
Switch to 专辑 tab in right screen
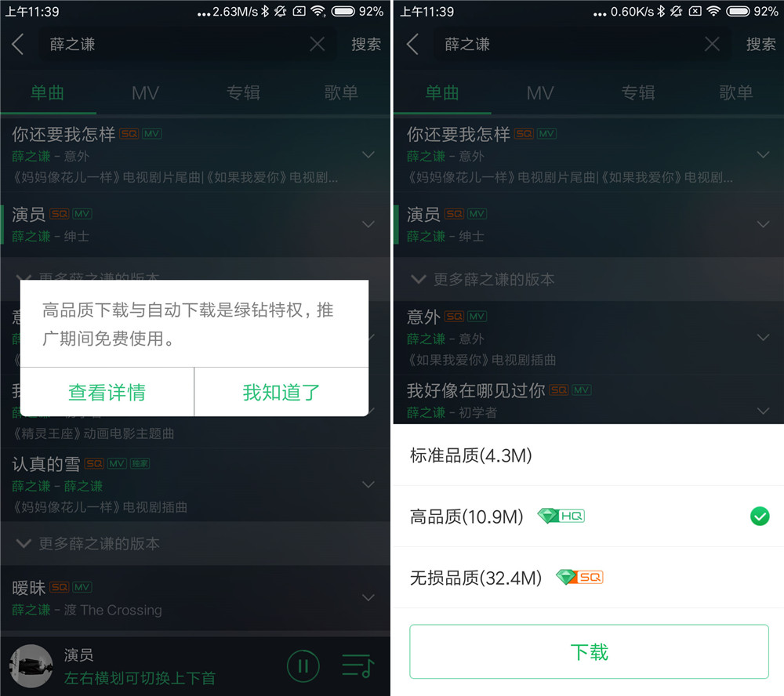tap(638, 92)
